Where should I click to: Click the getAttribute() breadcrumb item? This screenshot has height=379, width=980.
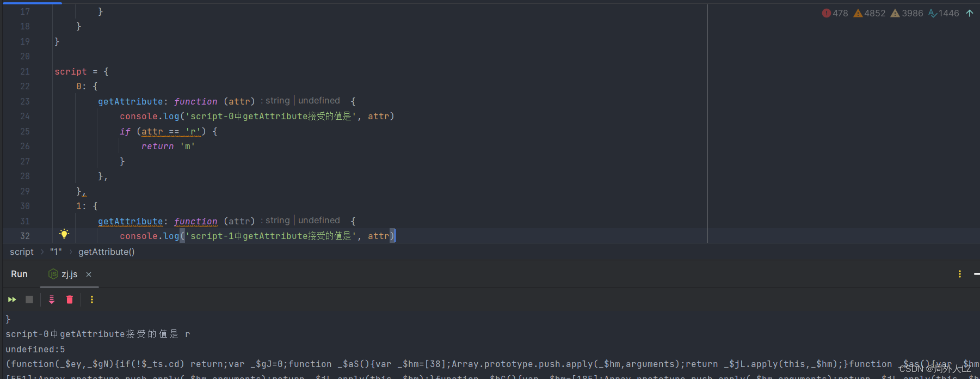tap(106, 252)
